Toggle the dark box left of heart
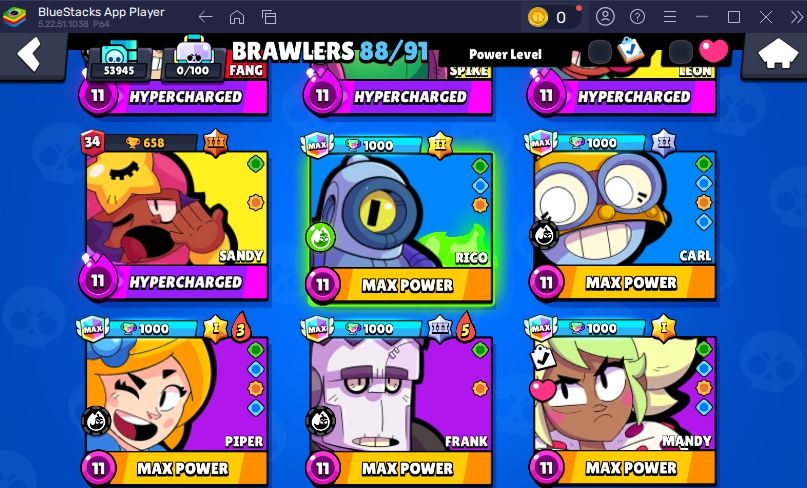The image size is (807, 488). click(x=680, y=52)
